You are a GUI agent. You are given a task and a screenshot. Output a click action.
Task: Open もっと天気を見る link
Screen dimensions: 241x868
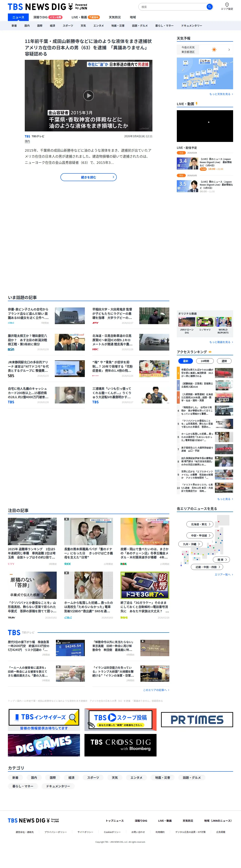pos(221,94)
